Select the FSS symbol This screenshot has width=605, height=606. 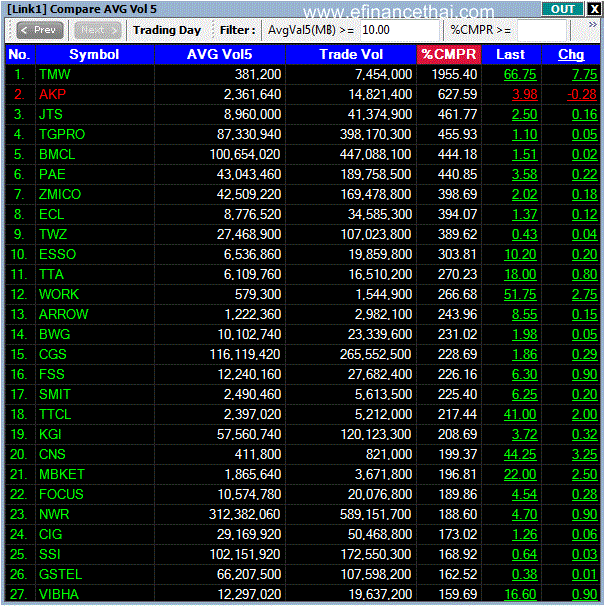pos(52,374)
